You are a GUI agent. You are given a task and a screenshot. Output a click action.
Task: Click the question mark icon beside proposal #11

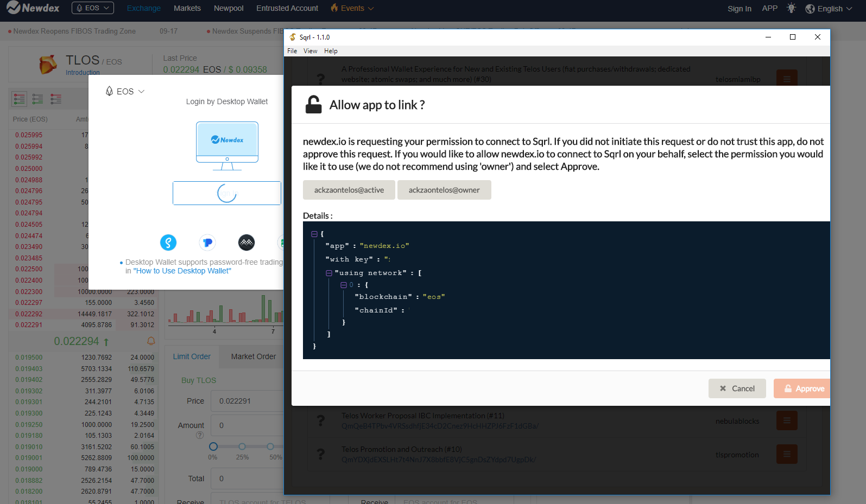tap(321, 420)
